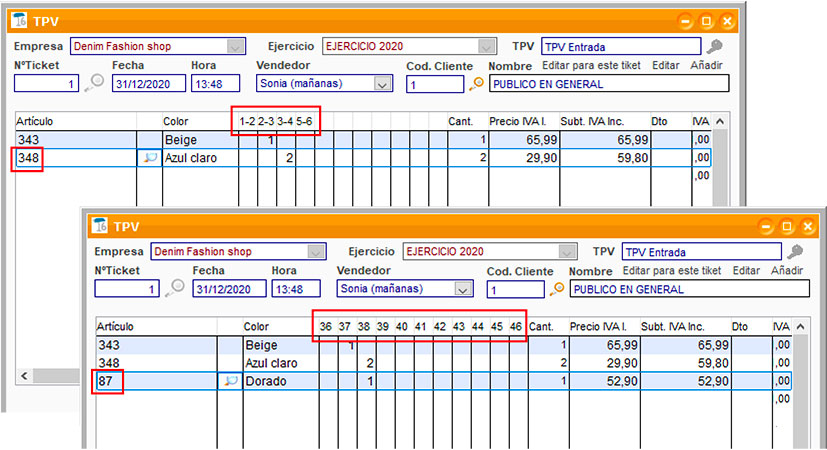
Task: Expand Ejercicio dropdown in front window
Action: click(568, 252)
